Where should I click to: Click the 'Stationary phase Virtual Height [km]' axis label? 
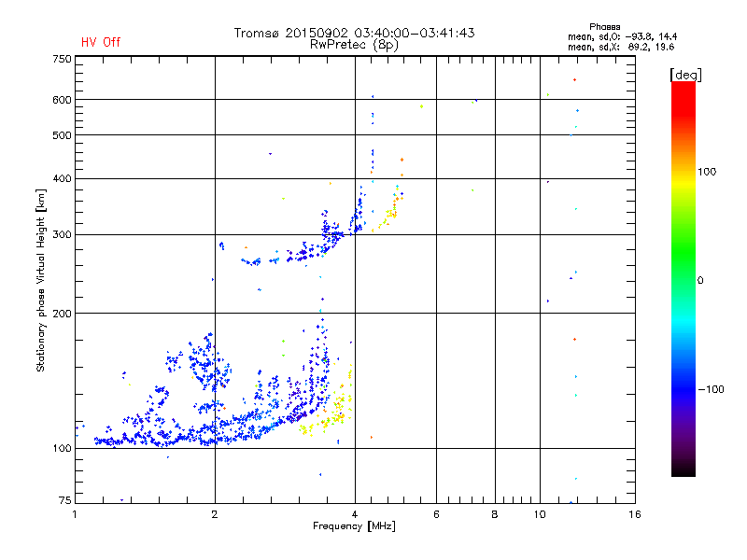tap(41, 280)
